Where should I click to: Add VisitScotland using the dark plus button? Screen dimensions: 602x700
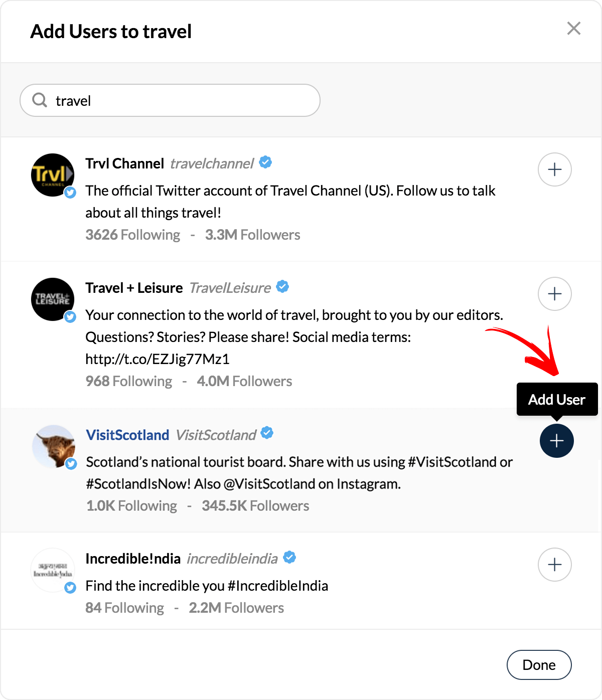pos(556,441)
